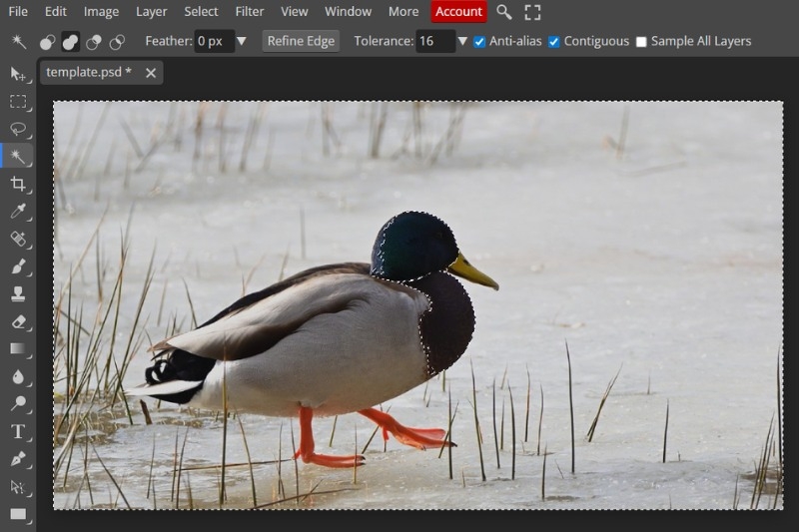Select the Lasso tool

tap(18, 129)
